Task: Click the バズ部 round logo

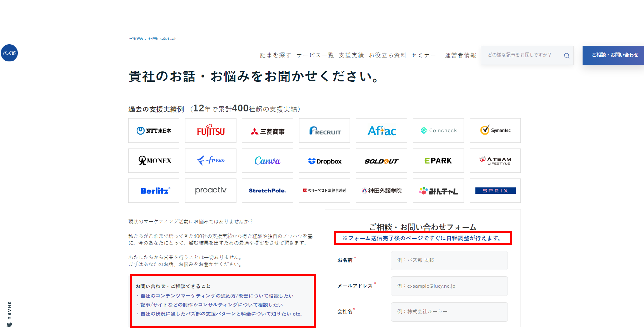Action: tap(9, 53)
